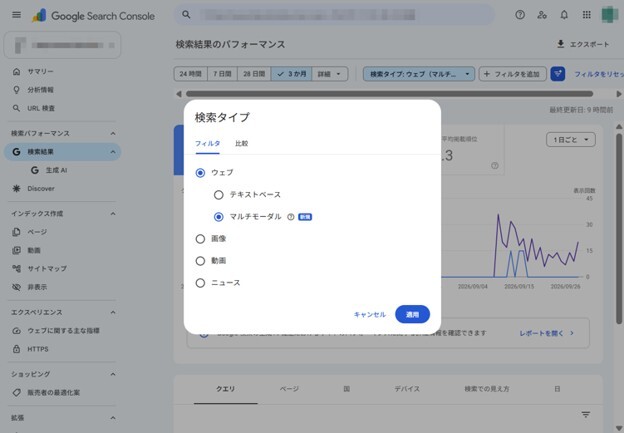Open Discover asterisk icon in sidebar
Image resolution: width=624 pixels, height=433 pixels.
pos(16,188)
